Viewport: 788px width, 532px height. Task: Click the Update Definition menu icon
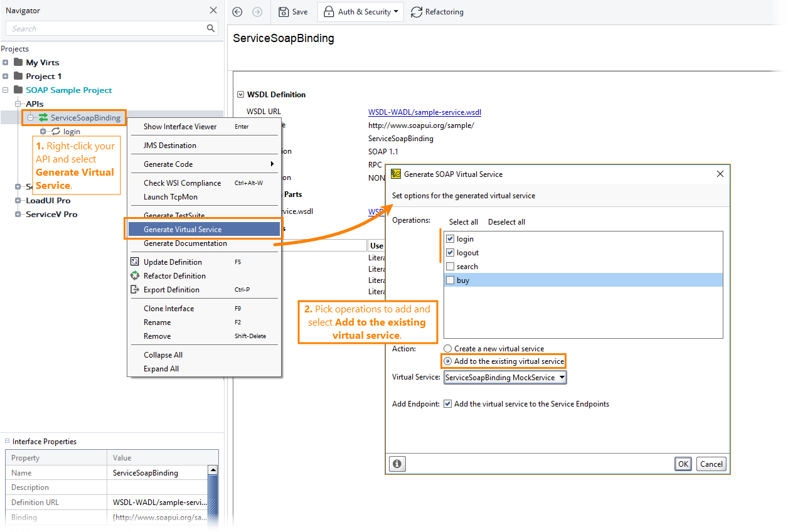[134, 262]
